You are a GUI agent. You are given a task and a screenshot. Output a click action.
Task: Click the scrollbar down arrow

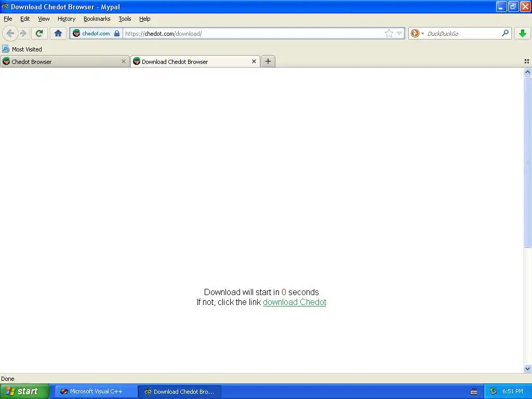coord(527,368)
